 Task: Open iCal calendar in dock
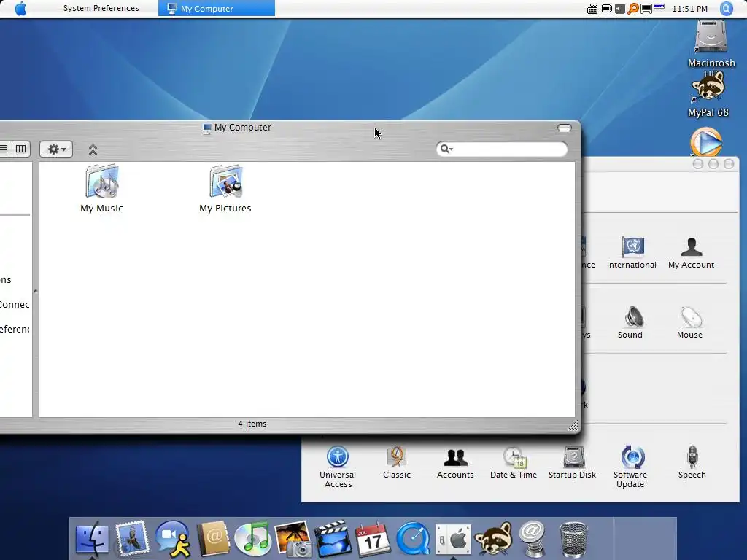[373, 539]
